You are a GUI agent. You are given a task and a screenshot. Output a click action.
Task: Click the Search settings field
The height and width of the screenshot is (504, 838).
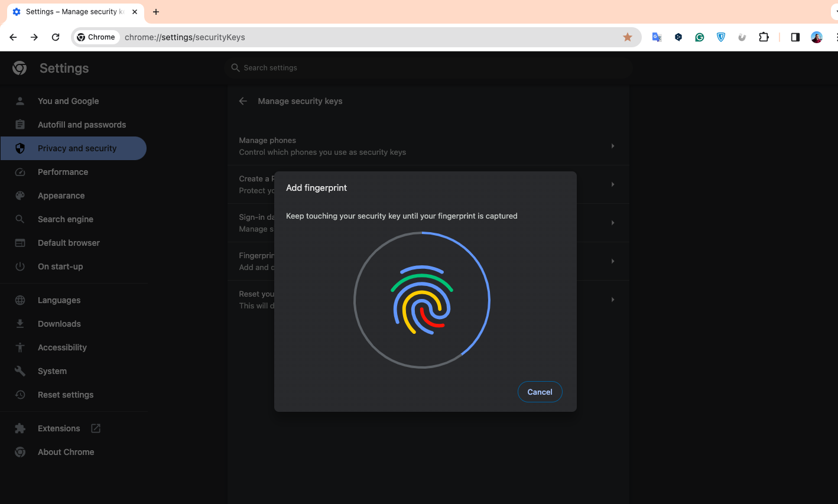pyautogui.click(x=428, y=68)
